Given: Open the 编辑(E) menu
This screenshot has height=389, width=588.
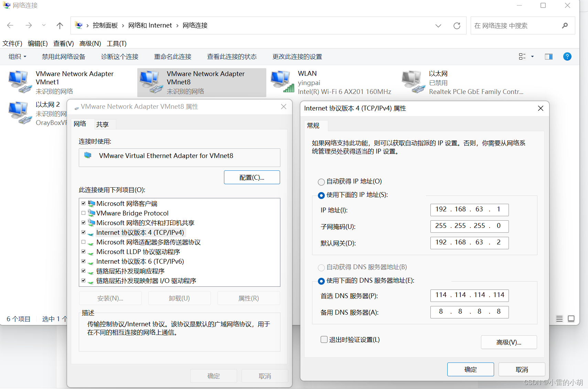Looking at the screenshot, I should [38, 43].
